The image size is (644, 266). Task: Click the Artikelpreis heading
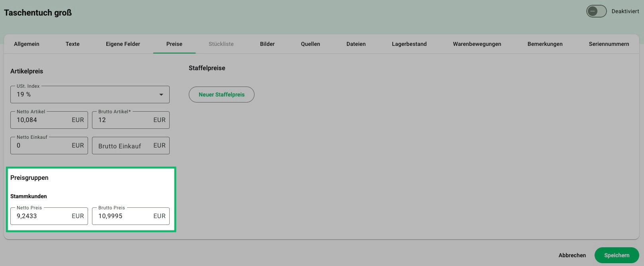point(27,71)
